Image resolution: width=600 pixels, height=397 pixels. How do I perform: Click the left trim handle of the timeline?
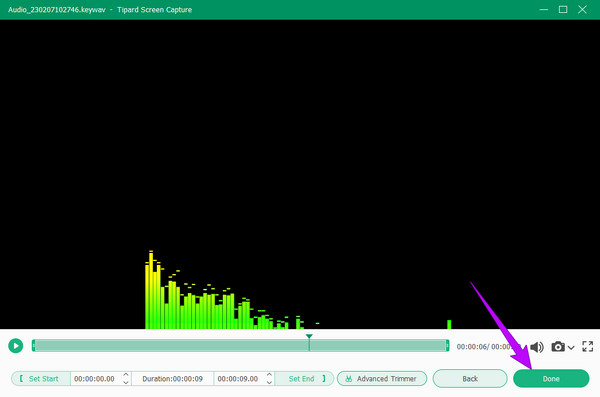pos(34,346)
